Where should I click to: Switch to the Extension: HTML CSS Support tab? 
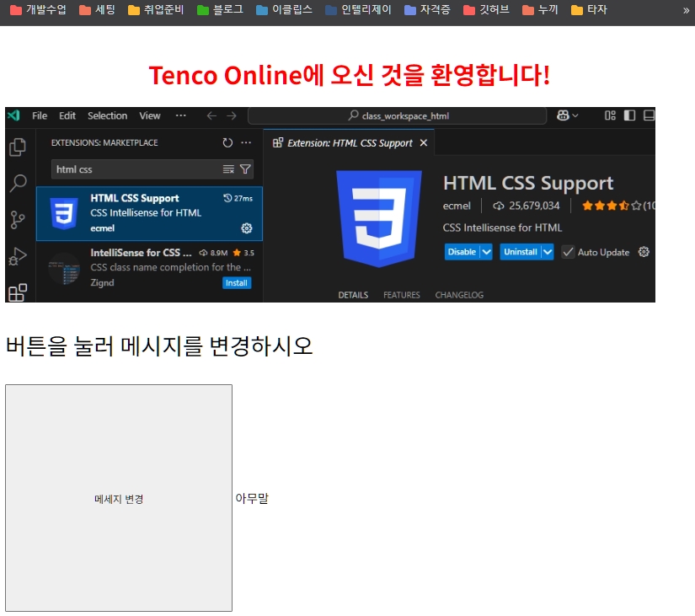[350, 142]
